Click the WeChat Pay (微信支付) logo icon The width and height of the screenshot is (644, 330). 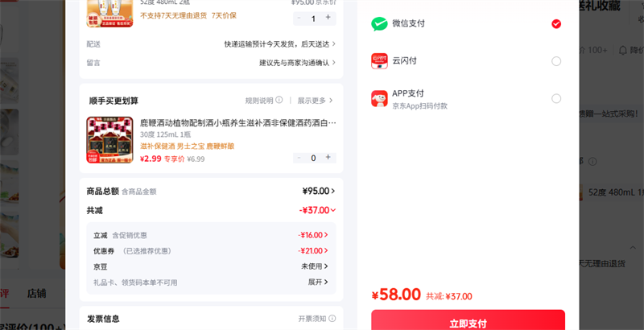pos(379,24)
